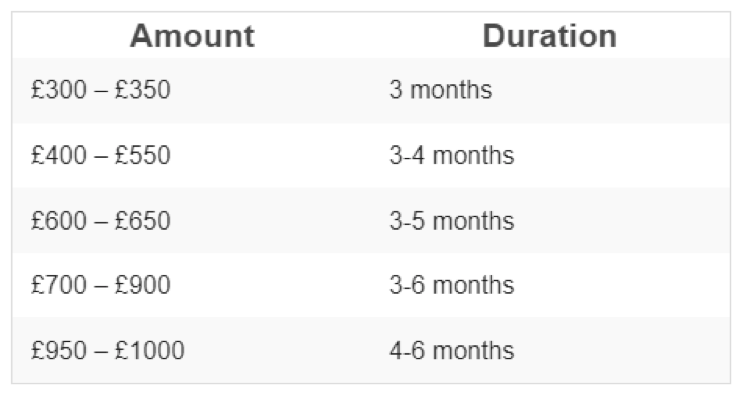741x396 pixels.
Task: Select the 3 months duration cell
Action: [x=551, y=90]
